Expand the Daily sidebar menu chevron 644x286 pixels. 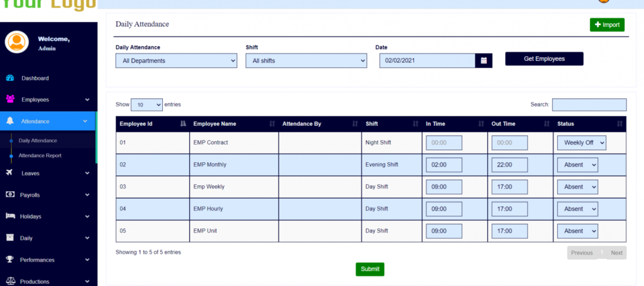[87, 238]
